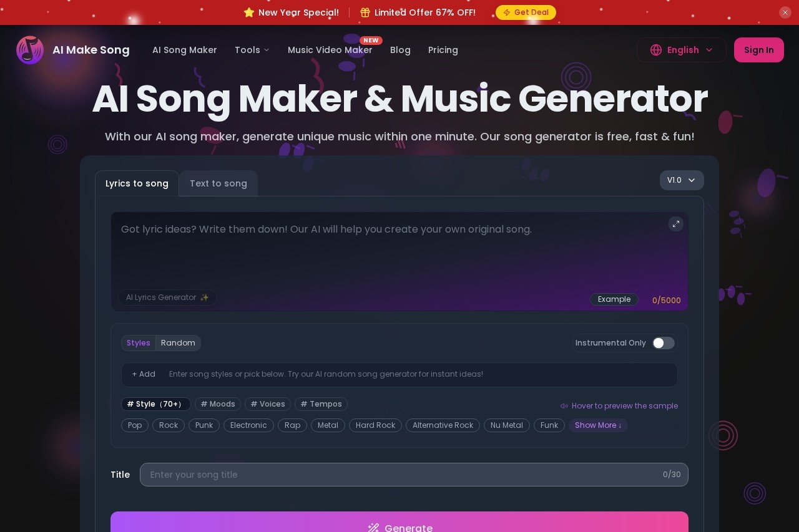The image size is (799, 532).
Task: Expand the lyrics textarea to fullscreen
Action: point(676,224)
